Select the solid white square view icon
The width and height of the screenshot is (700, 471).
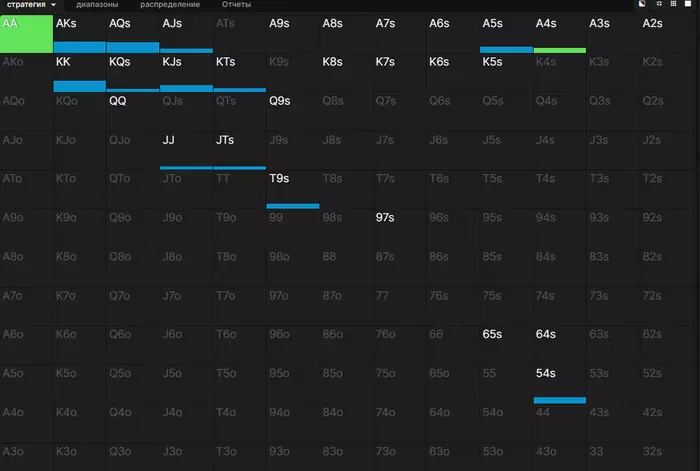pos(688,4)
